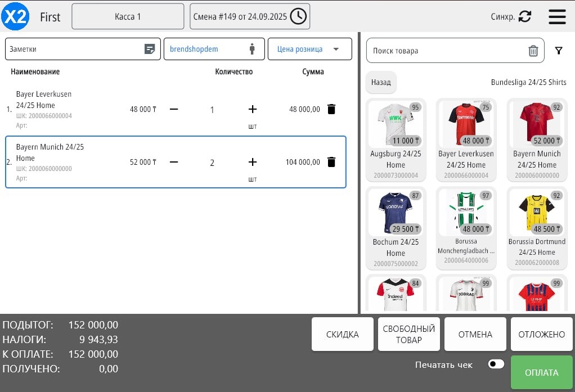The image size is (575, 392).
Task: Open the ОТЛОЖЕНО deferred receipts
Action: [541, 334]
